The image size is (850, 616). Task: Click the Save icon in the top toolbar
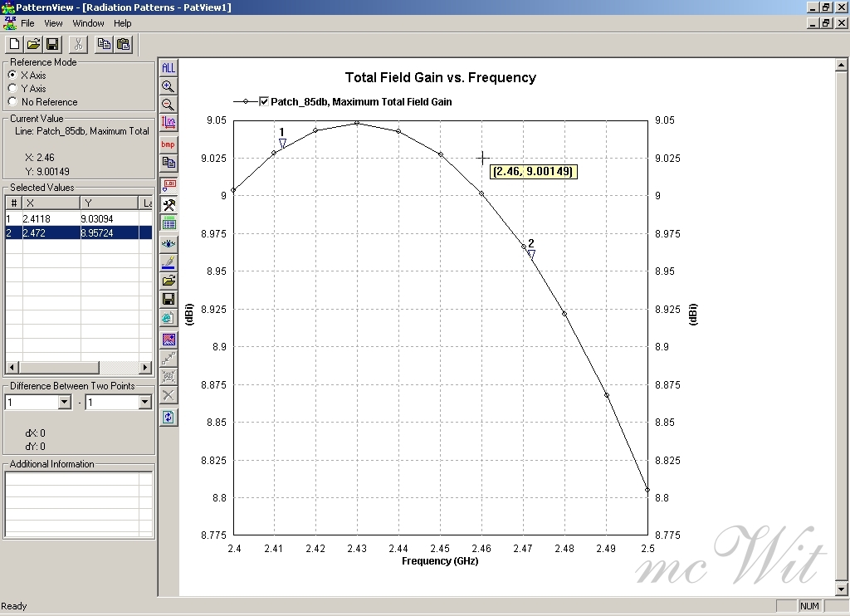[52, 44]
